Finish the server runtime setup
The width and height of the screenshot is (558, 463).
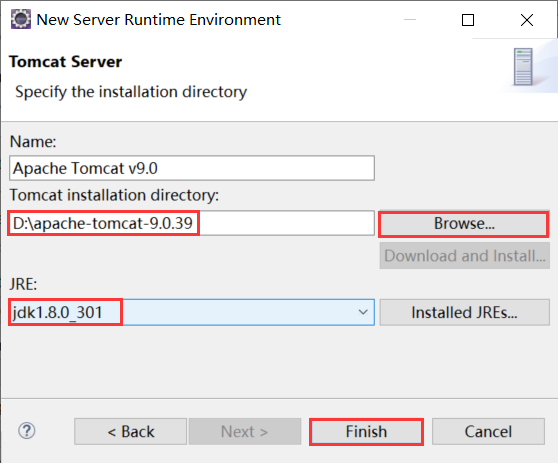pyautogui.click(x=366, y=431)
